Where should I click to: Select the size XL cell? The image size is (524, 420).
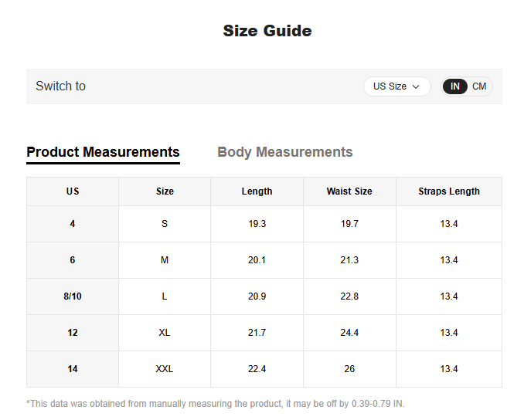[165, 333]
